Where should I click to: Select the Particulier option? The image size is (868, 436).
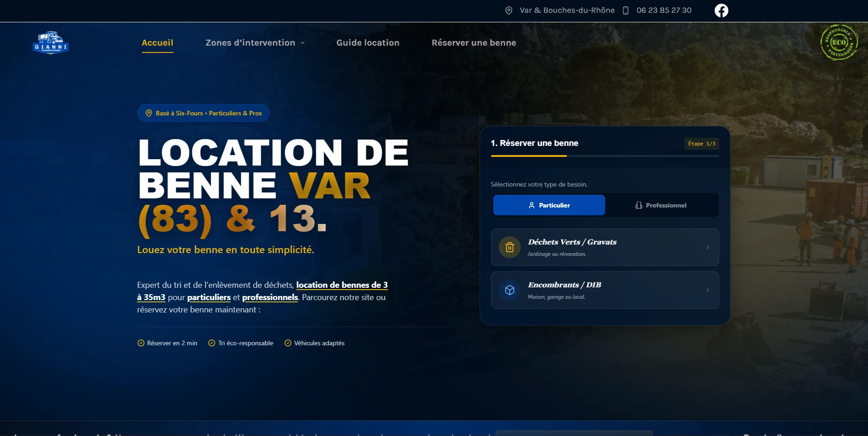tap(549, 205)
